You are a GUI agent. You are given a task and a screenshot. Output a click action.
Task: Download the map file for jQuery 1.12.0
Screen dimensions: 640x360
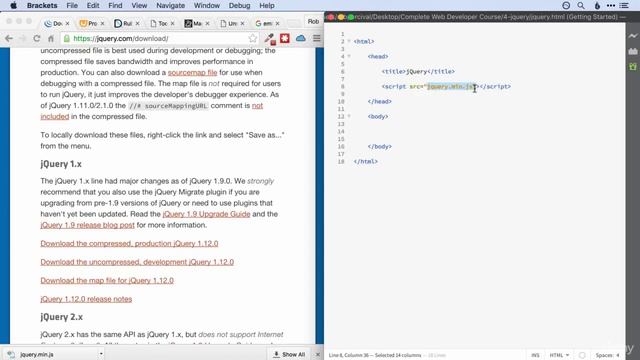pos(107,280)
